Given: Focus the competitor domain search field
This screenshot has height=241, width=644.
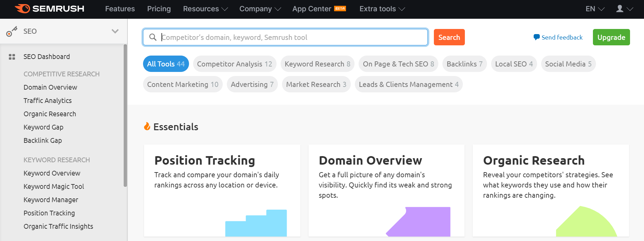Looking at the screenshot, I should [x=285, y=37].
